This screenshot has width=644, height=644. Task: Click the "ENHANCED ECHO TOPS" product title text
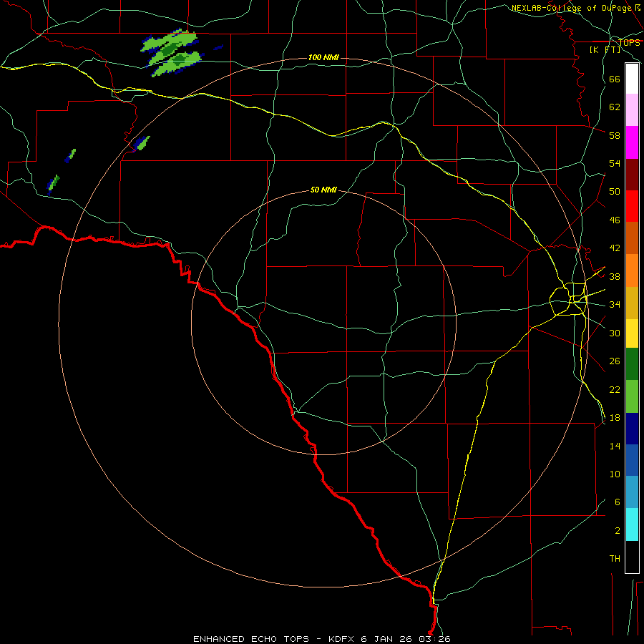[251, 639]
